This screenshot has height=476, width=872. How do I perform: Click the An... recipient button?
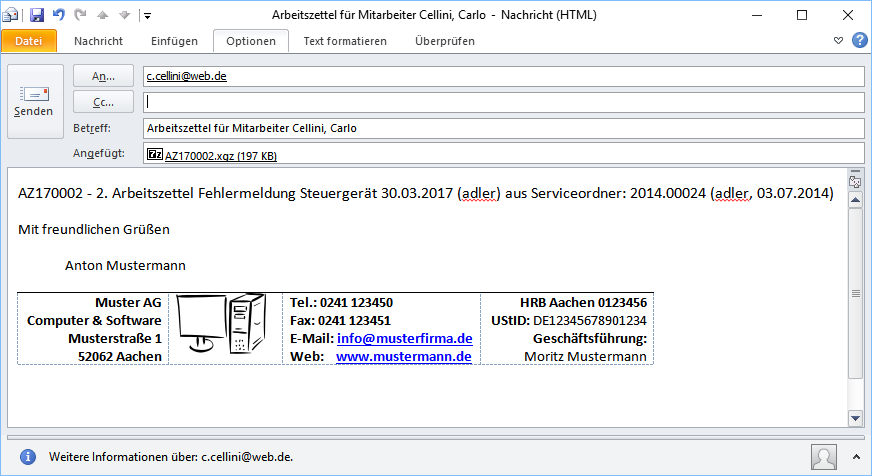(x=103, y=76)
